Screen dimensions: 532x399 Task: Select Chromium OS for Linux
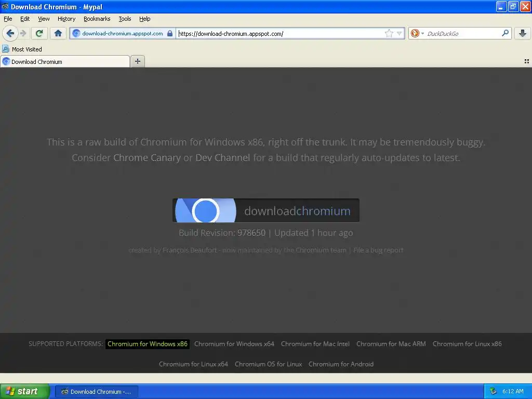click(269, 364)
